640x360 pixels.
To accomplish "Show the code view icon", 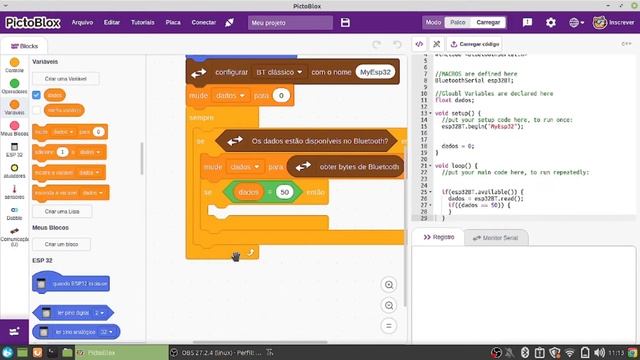I will click(419, 44).
